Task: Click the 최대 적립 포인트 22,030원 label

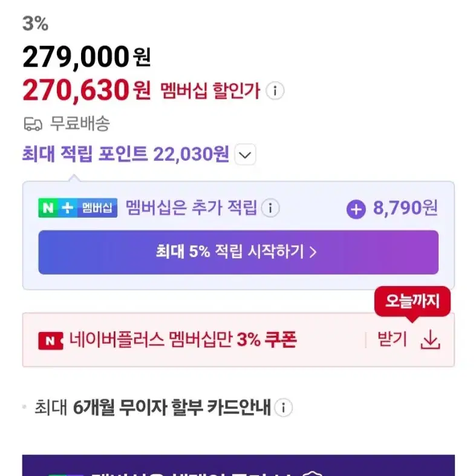Action: click(x=126, y=154)
